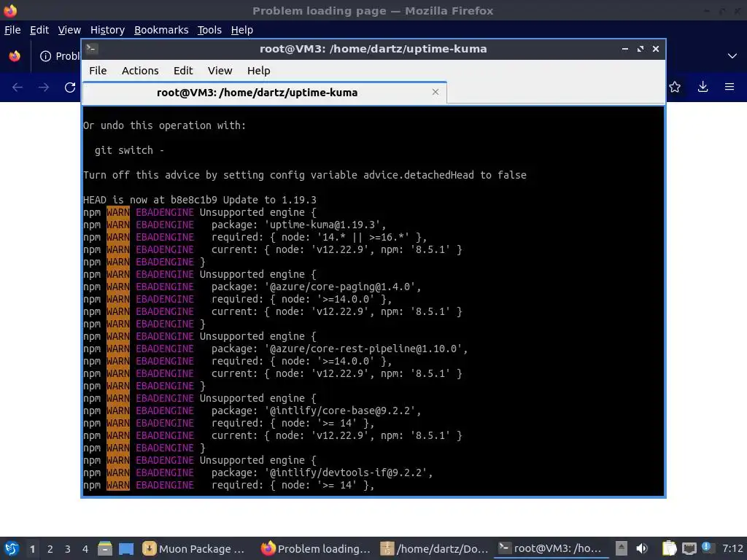Switch to /home/dartz/Do... file manager taskbar entry
Screen dimensions: 747x560
pos(435,548)
